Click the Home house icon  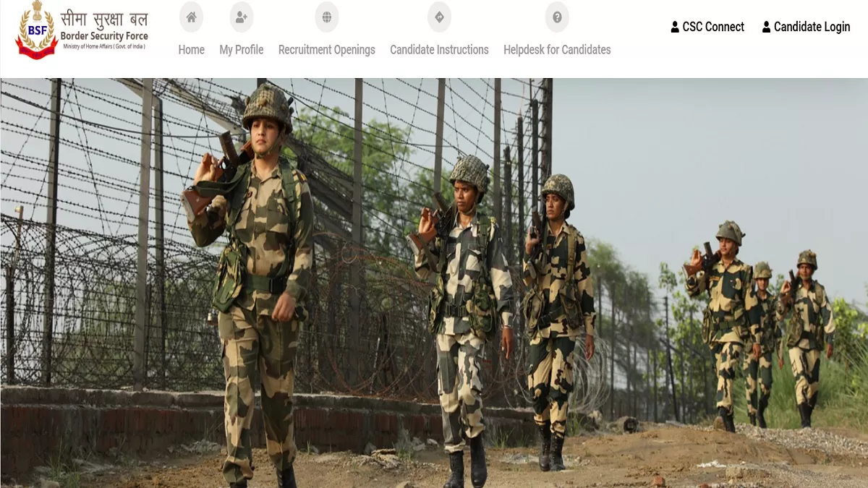click(x=192, y=17)
